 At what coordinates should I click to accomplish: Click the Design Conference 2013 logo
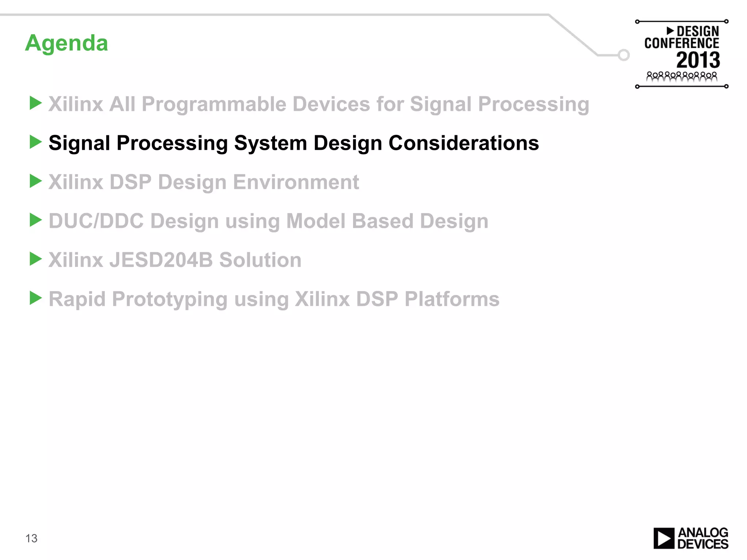click(x=682, y=54)
